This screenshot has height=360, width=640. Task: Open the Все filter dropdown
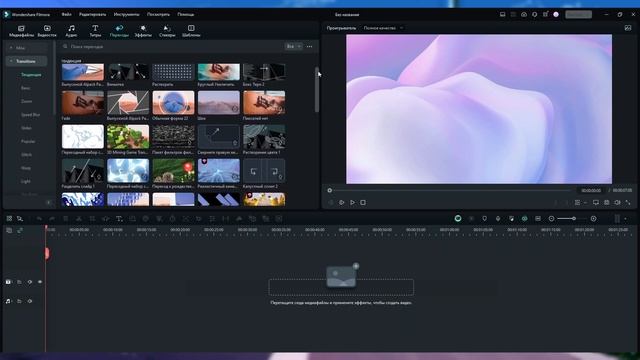[x=293, y=47]
